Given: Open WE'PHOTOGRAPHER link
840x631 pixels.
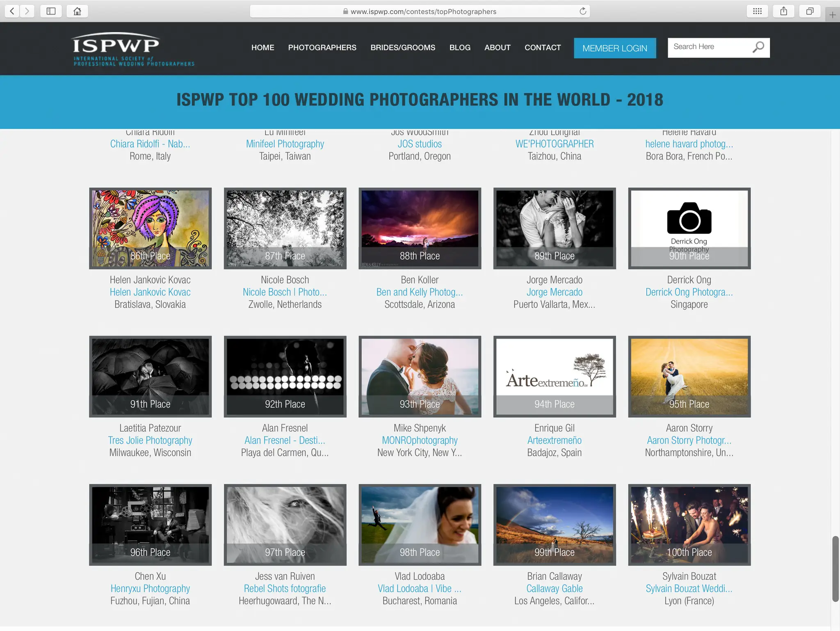Looking at the screenshot, I should tap(555, 144).
